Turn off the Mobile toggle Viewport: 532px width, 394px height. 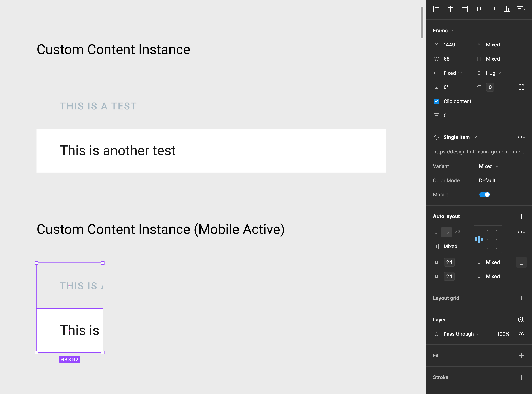[484, 195]
